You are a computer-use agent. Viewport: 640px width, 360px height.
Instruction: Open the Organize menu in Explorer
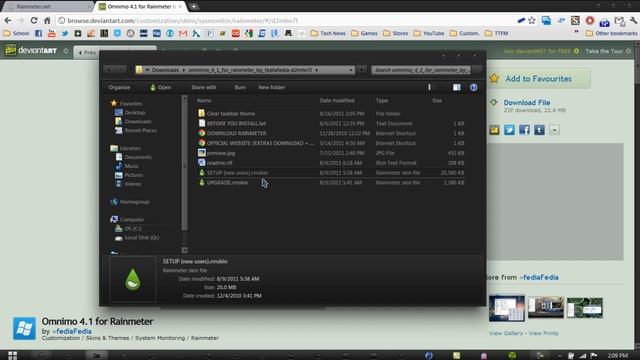[119, 87]
